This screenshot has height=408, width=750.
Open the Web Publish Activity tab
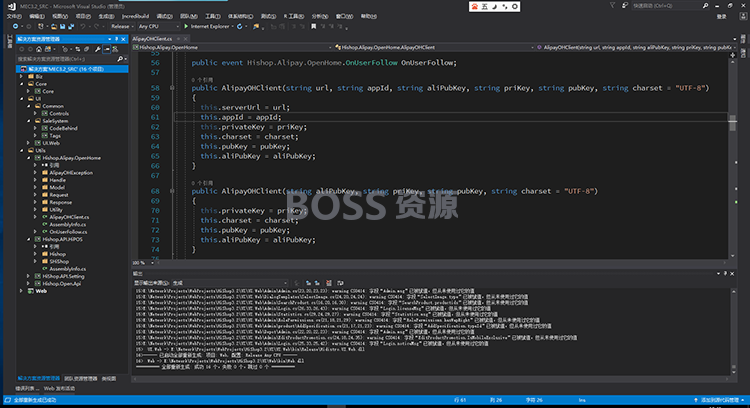59,388
